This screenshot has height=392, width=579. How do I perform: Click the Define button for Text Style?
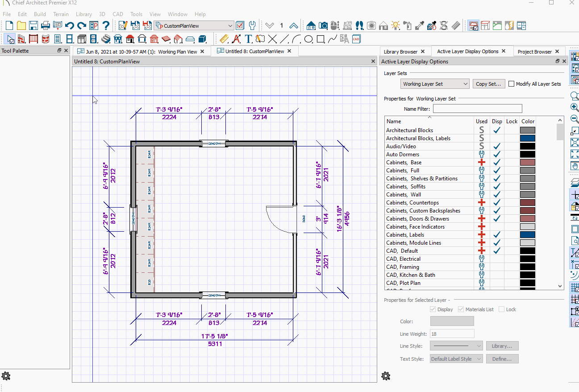(502, 359)
